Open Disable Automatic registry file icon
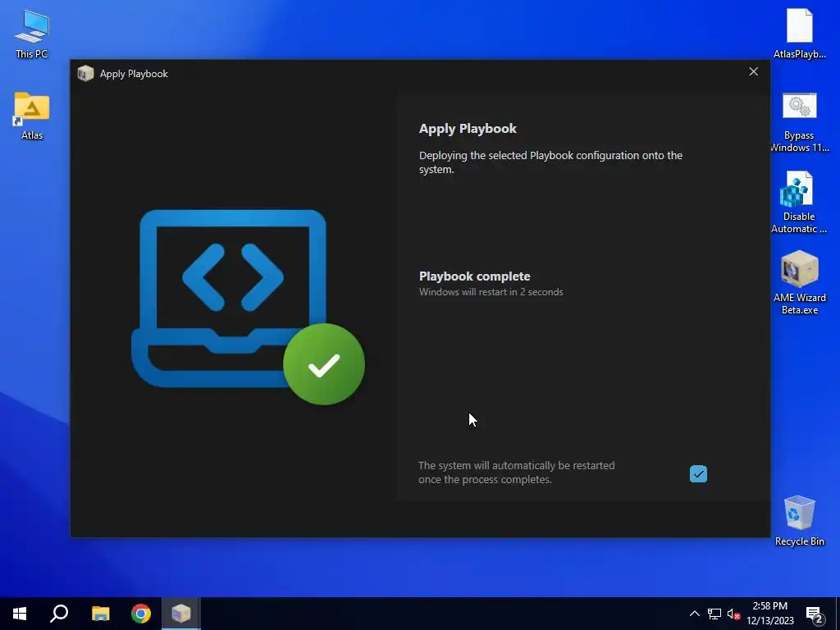Screen dimensions: 840x630 point(799,203)
